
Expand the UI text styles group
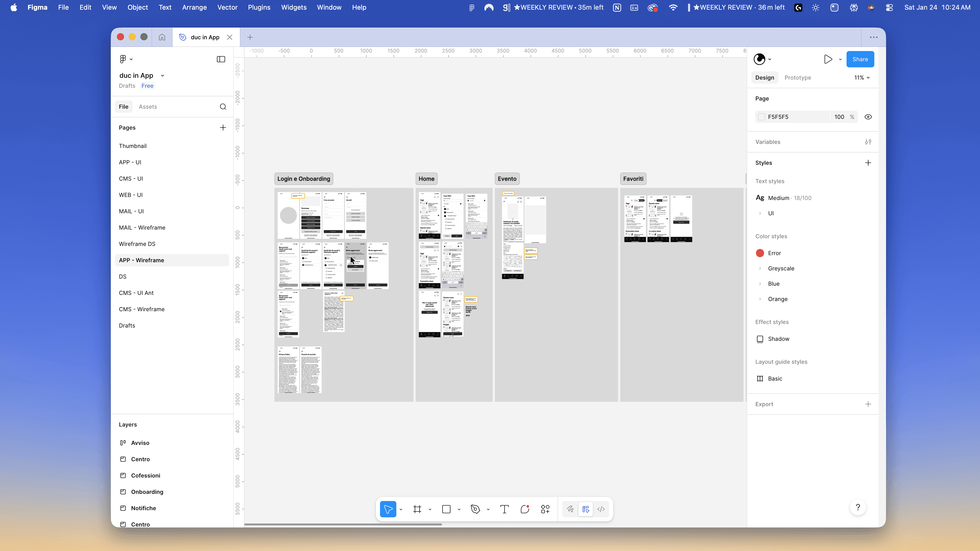[x=760, y=213]
